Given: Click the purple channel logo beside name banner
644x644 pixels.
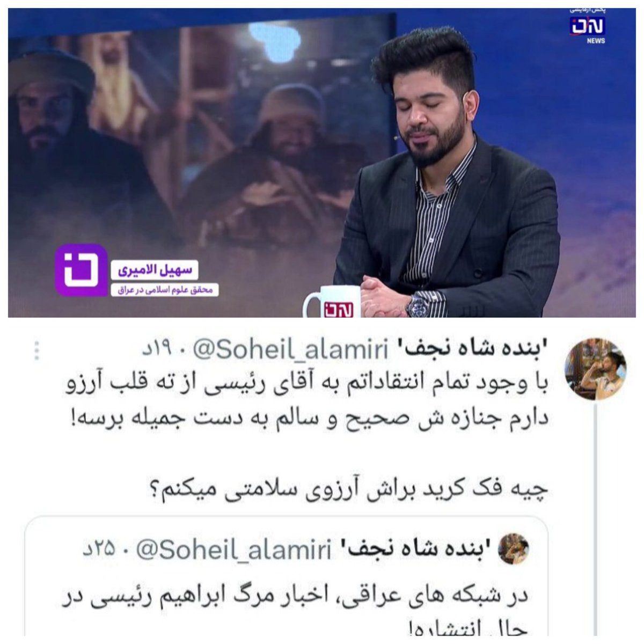Looking at the screenshot, I should 82,270.
